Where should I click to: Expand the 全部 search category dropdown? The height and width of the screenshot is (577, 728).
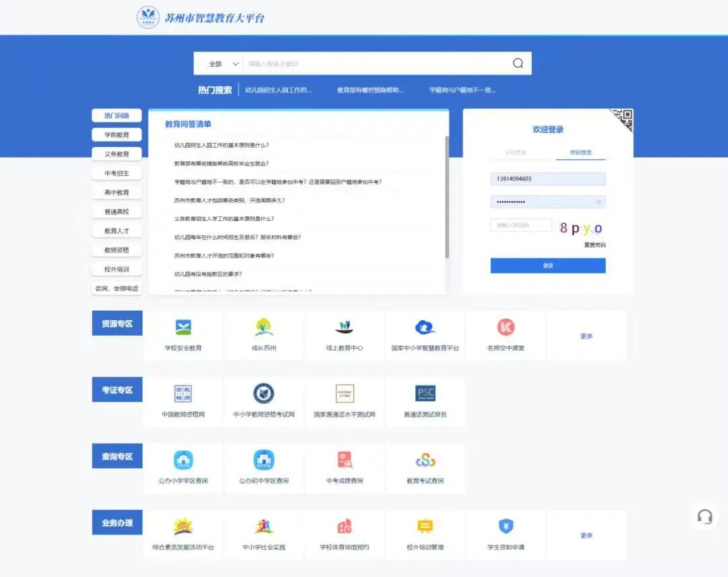[x=224, y=64]
